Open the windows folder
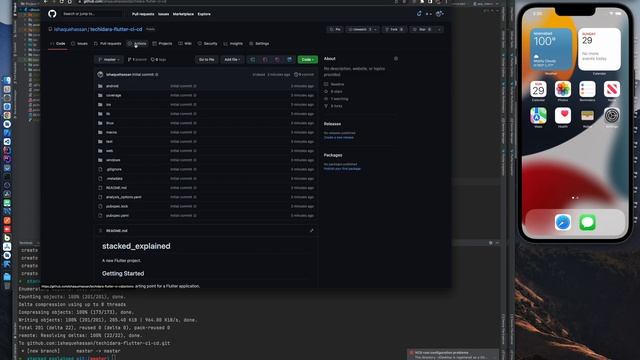 (x=113, y=160)
